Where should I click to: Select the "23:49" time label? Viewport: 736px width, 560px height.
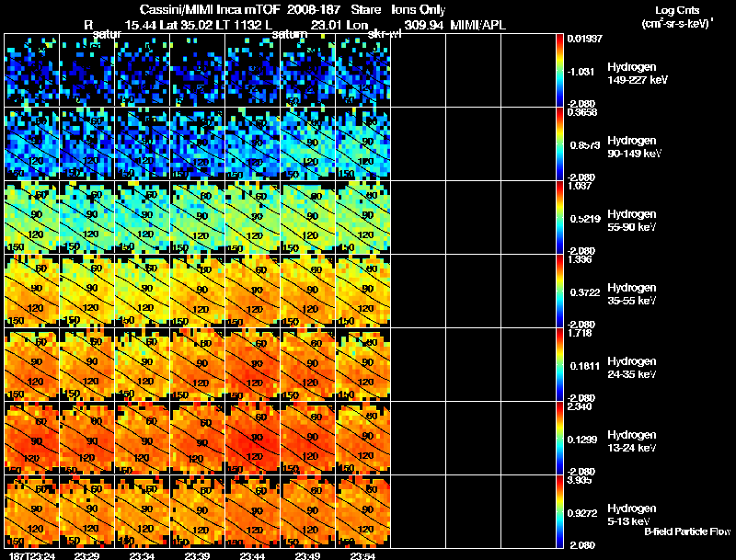pos(307,555)
